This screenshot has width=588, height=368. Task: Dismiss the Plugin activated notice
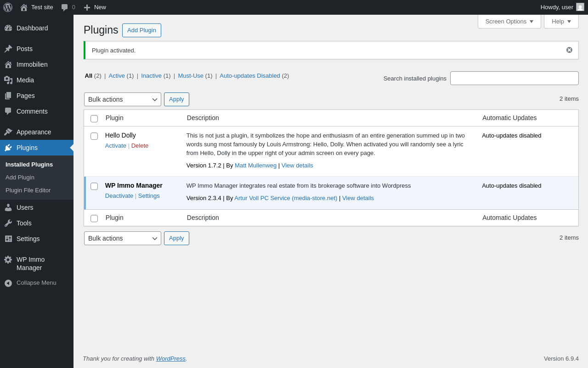pyautogui.click(x=569, y=50)
